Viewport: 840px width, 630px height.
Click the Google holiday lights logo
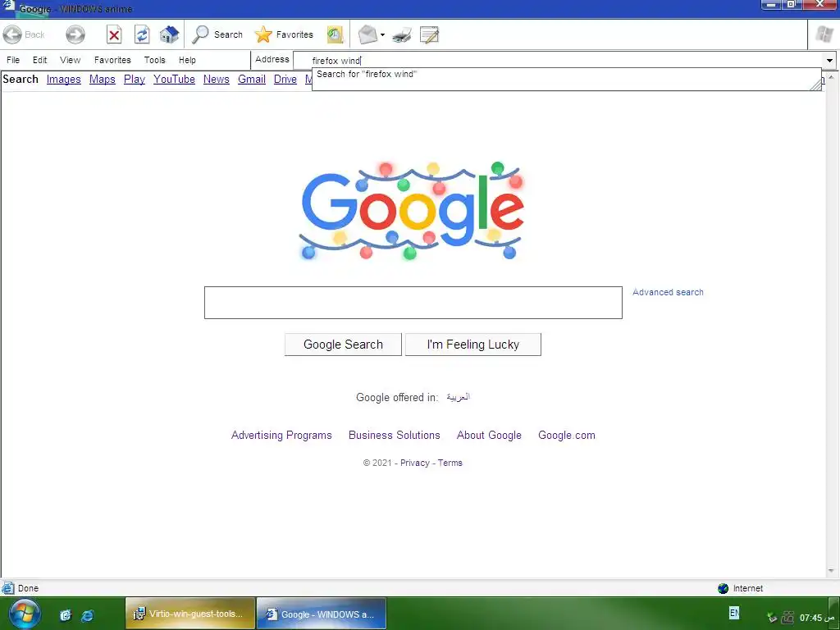coord(412,211)
